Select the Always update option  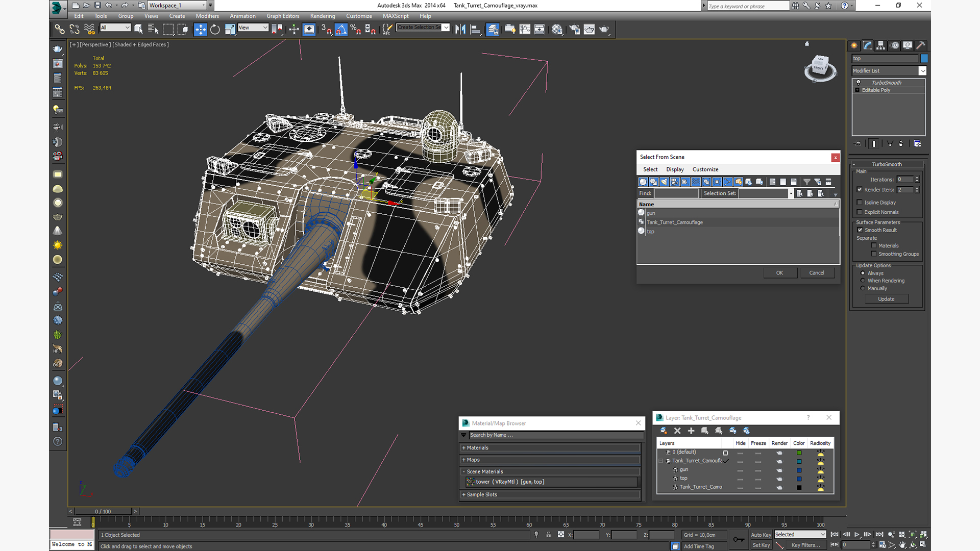pos(863,273)
